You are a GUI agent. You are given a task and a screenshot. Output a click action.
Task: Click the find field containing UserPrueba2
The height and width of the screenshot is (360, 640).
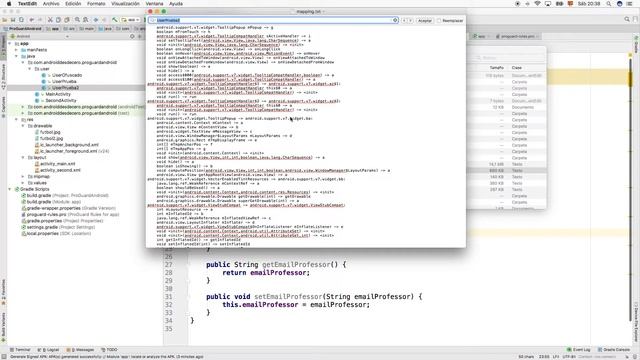(x=273, y=20)
